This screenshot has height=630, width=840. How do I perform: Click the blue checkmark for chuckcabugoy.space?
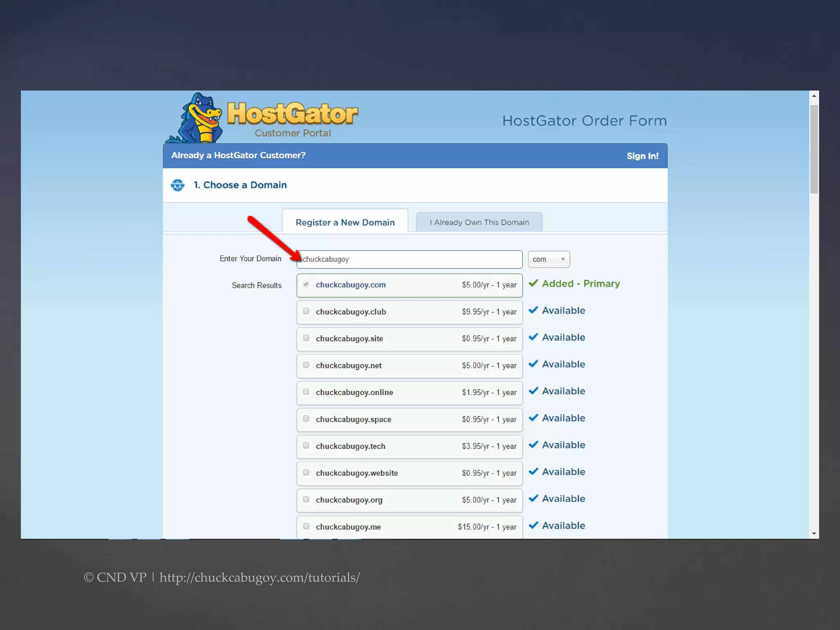533,418
